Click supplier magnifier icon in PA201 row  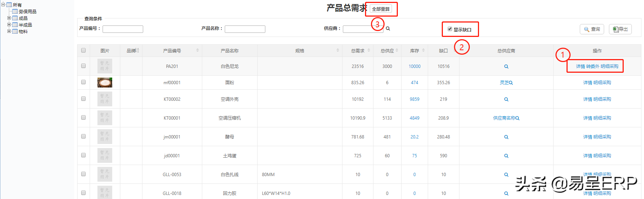(x=506, y=66)
